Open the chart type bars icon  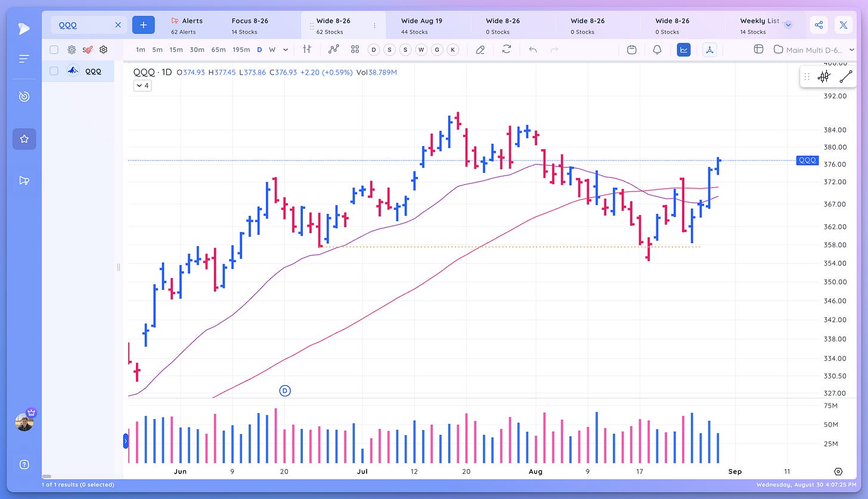307,49
